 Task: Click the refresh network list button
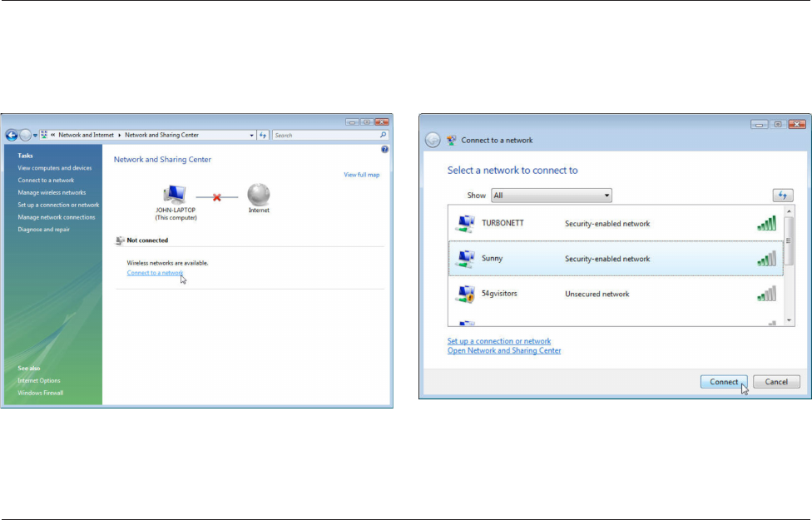tap(783, 196)
